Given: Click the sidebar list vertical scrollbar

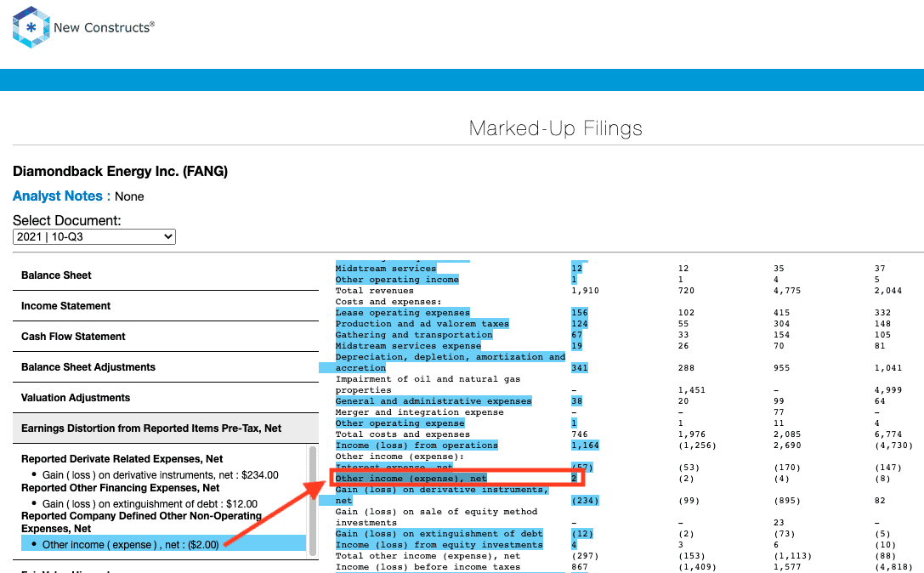Looking at the screenshot, I should pos(312,501).
